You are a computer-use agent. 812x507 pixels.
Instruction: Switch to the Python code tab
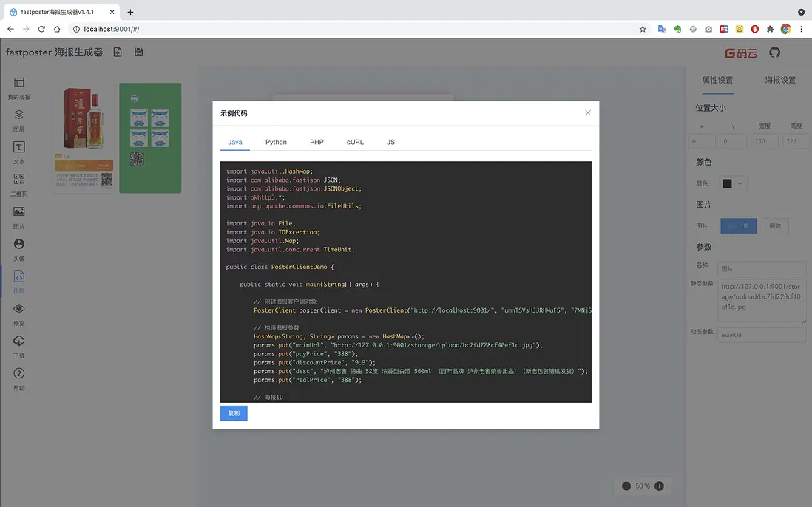point(276,142)
